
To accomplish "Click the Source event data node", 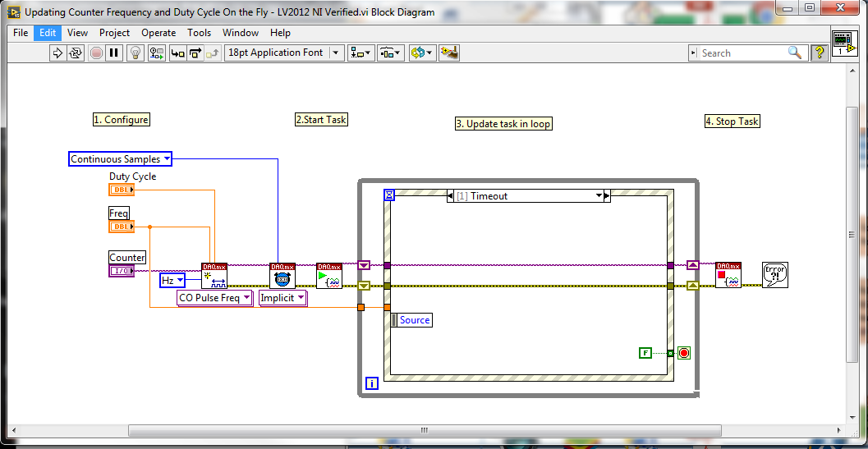I will click(x=411, y=320).
